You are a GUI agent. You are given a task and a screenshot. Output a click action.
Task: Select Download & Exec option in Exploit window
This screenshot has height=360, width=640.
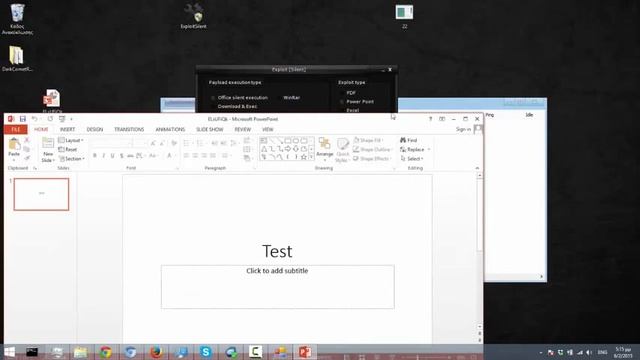click(x=237, y=106)
